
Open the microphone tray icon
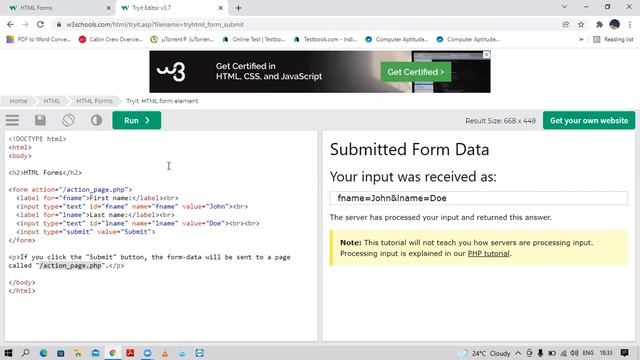coord(540,353)
